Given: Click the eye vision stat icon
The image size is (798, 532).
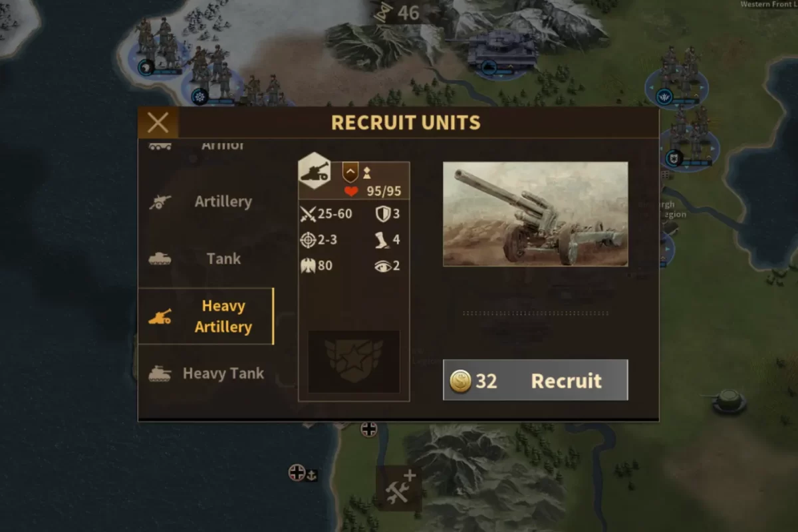Looking at the screenshot, I should click(382, 266).
